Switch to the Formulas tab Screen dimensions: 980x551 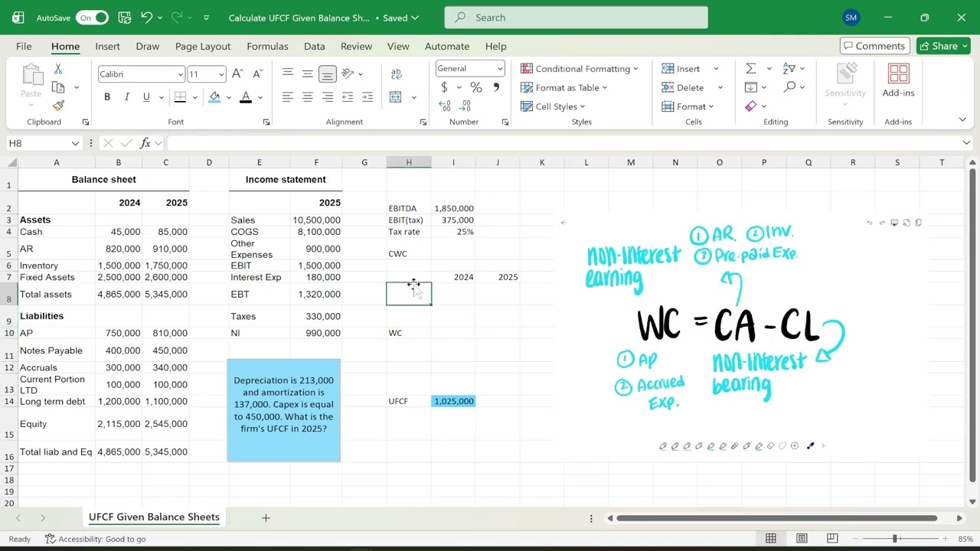pos(267,46)
